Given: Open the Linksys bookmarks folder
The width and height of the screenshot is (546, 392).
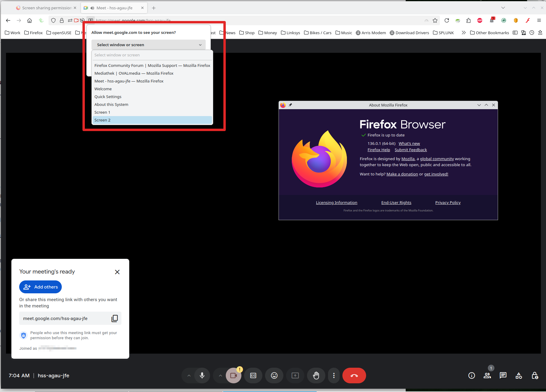Looking at the screenshot, I should [x=290, y=33].
